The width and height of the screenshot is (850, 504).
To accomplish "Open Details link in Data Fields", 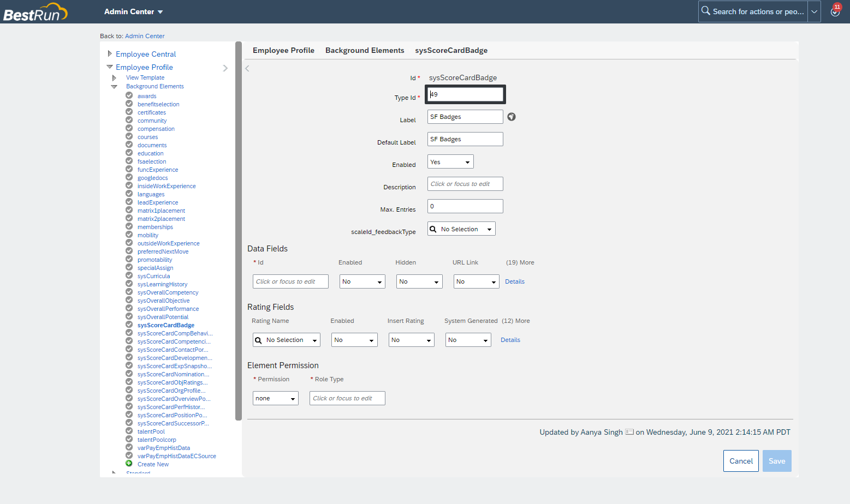I will (x=515, y=281).
